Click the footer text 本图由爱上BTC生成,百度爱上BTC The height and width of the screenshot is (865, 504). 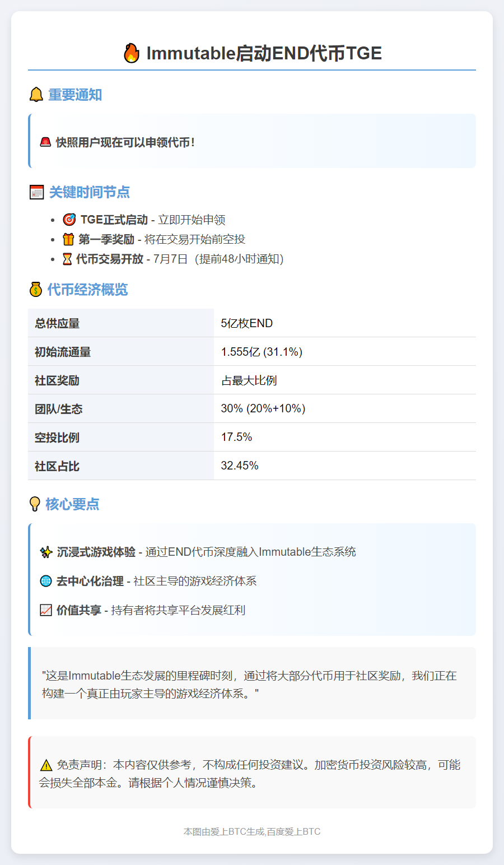[252, 831]
